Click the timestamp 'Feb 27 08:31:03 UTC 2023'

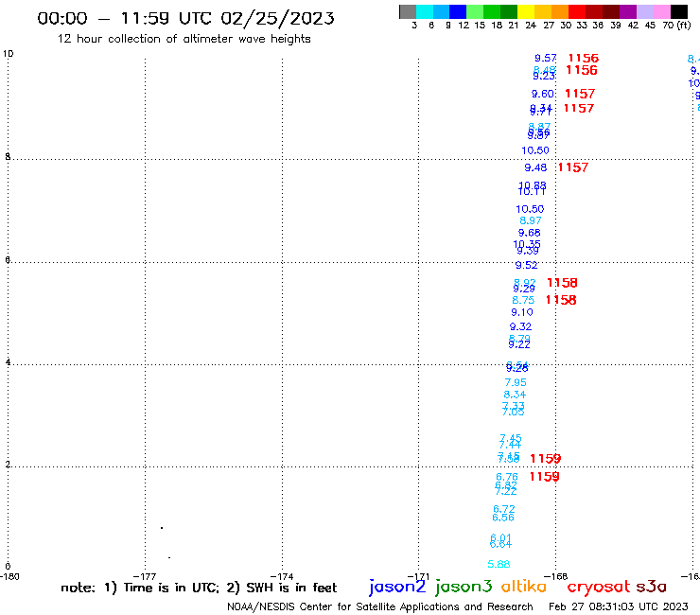click(619, 607)
